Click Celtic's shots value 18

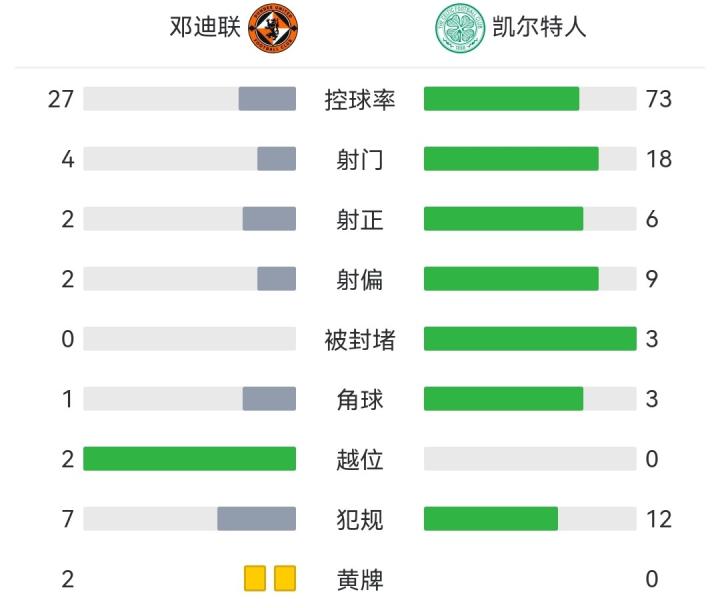pos(659,159)
